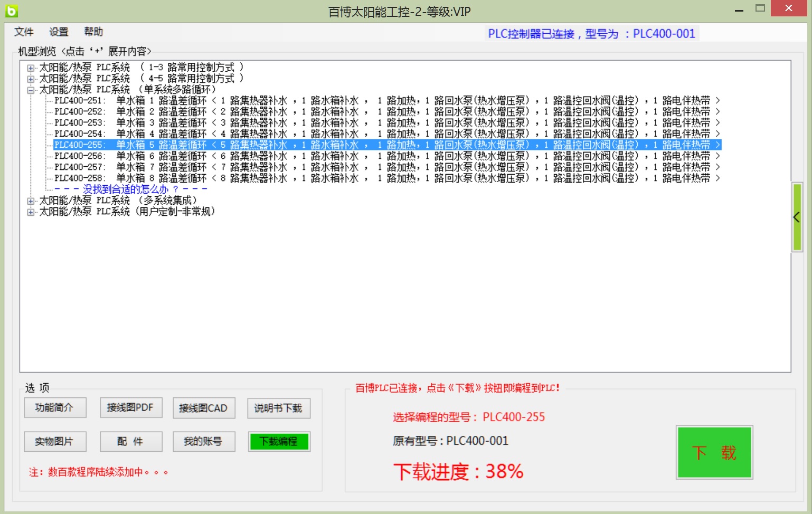Open the 帮助 menu

93,32
